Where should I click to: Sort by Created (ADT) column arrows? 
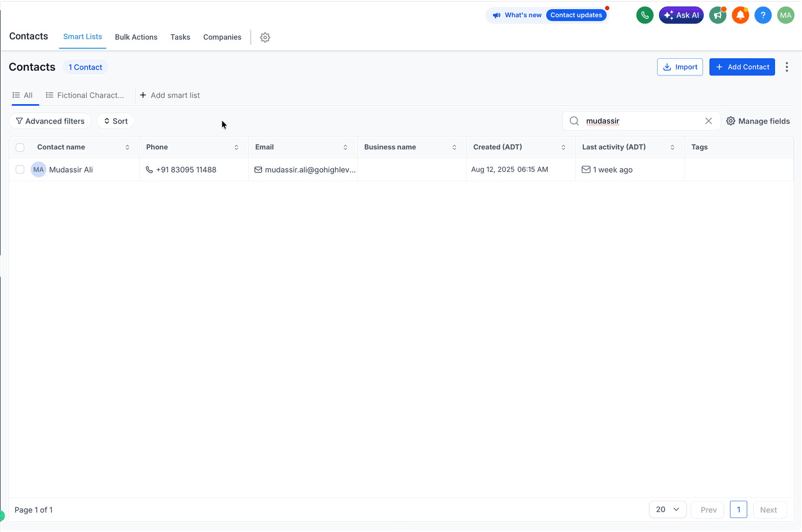(x=563, y=147)
